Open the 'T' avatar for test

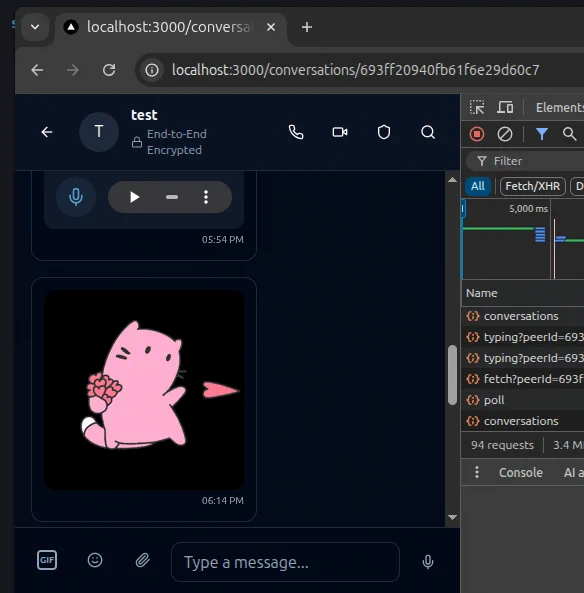[99, 132]
